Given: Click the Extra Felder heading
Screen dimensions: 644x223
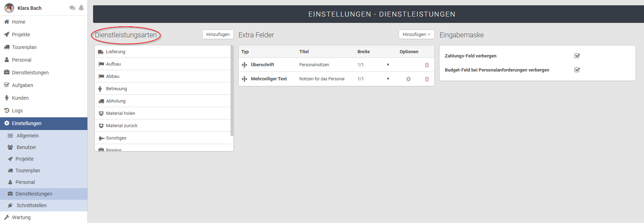Looking at the screenshot, I should tap(256, 35).
